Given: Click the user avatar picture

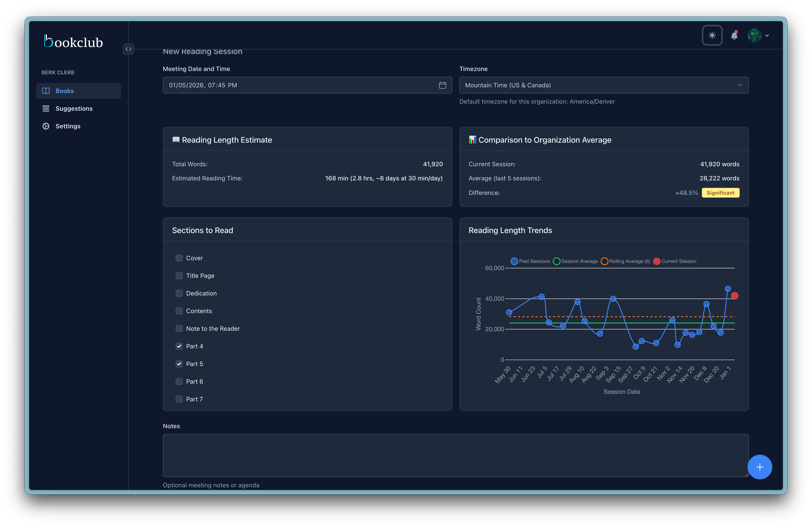Looking at the screenshot, I should 754,36.
